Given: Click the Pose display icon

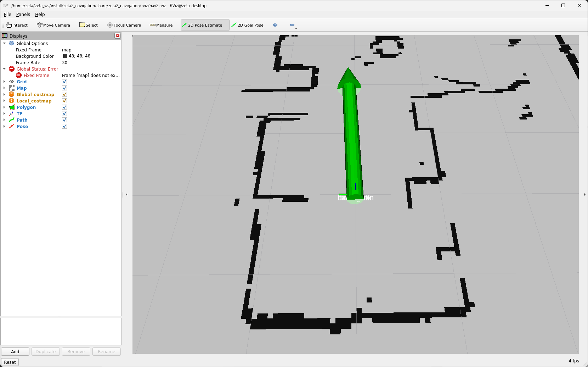Looking at the screenshot, I should click(12, 126).
